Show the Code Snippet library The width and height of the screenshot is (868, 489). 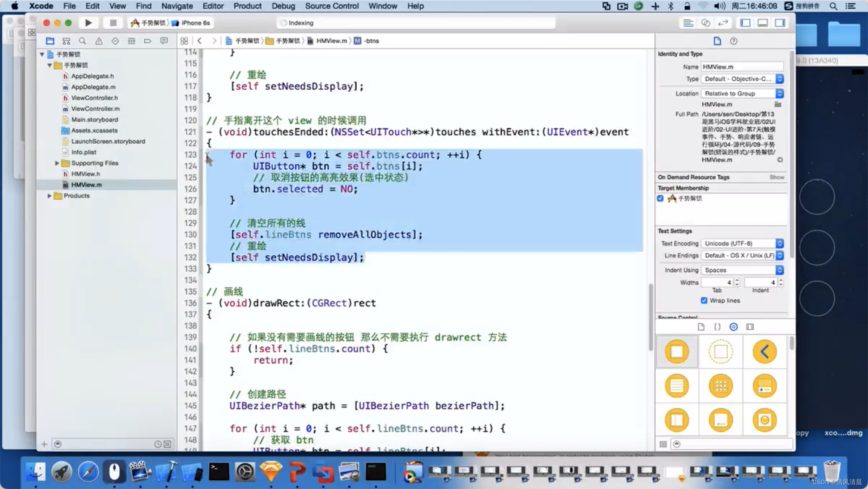(717, 327)
